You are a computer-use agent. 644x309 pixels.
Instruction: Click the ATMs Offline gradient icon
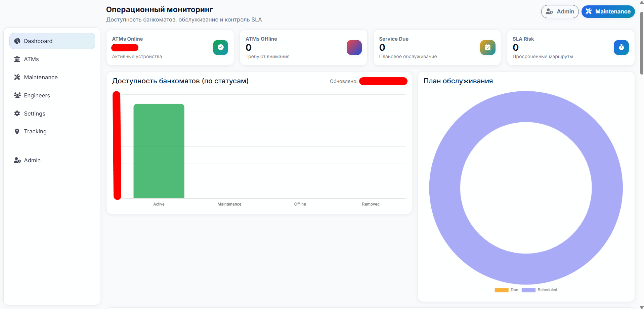354,47
